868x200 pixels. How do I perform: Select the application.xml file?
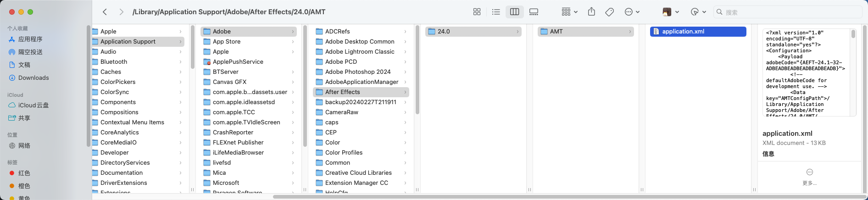click(697, 32)
